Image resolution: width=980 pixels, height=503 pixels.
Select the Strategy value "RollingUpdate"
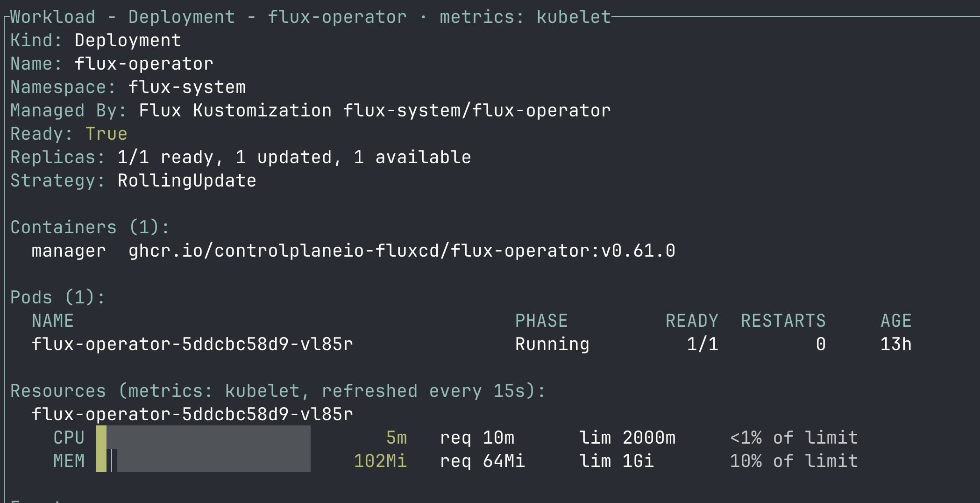pos(187,180)
